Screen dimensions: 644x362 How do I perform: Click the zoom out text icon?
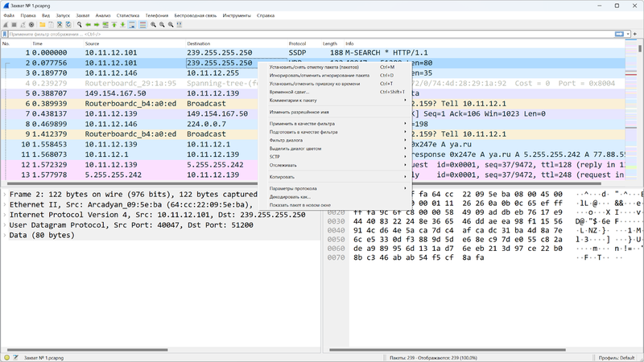(x=162, y=25)
